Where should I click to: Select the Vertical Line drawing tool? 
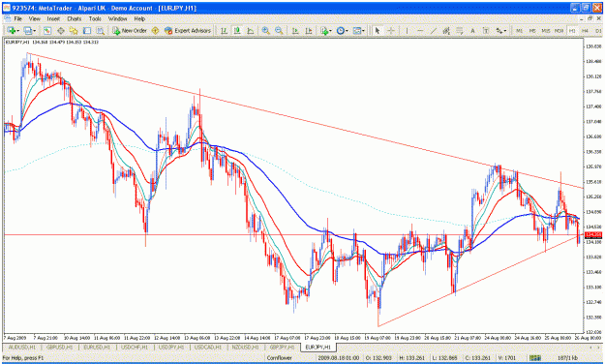coord(407,30)
